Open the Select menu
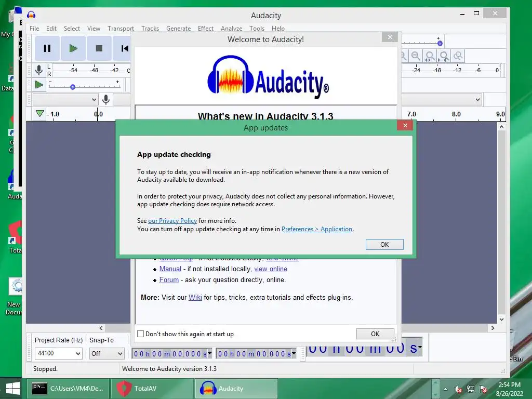Image resolution: width=532 pixels, height=399 pixels. coord(72,29)
